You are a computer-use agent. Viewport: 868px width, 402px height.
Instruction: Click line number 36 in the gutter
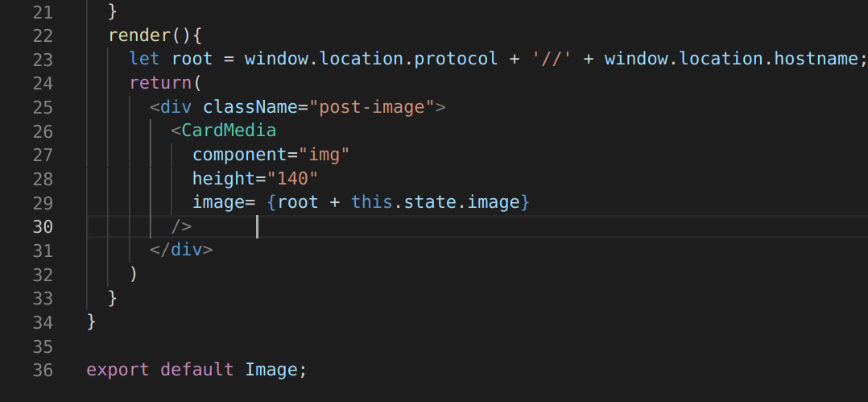coord(43,370)
